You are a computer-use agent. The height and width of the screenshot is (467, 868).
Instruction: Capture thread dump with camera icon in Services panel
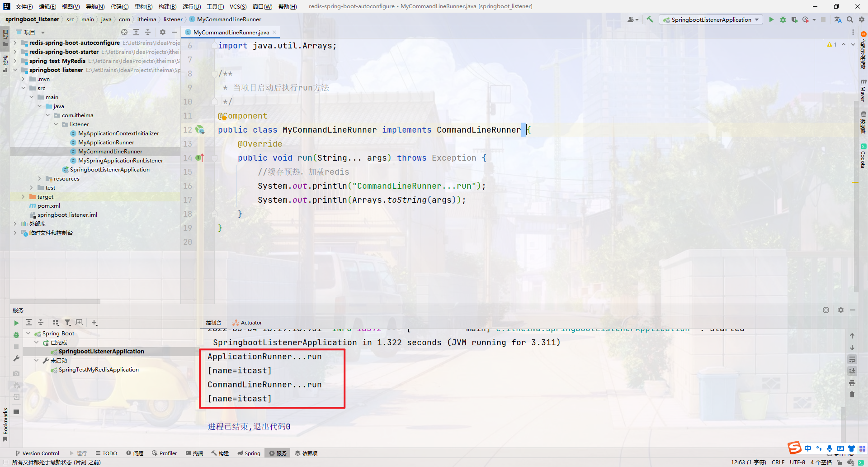click(16, 373)
